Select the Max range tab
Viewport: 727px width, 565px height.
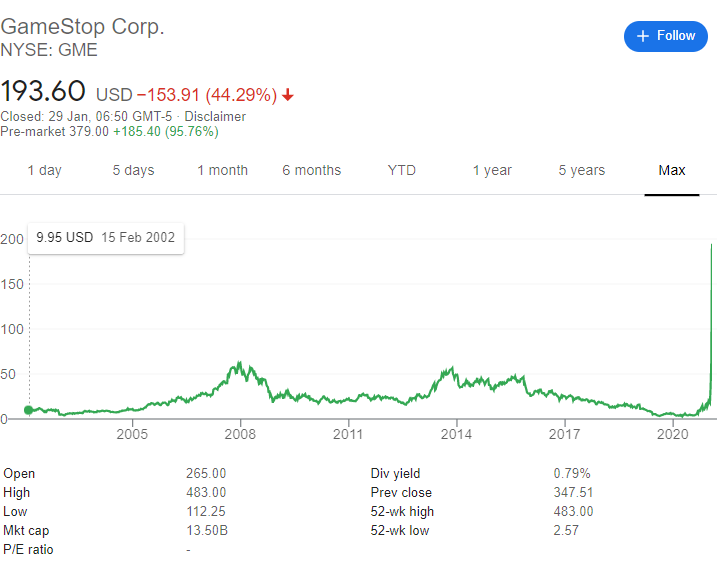coord(671,170)
